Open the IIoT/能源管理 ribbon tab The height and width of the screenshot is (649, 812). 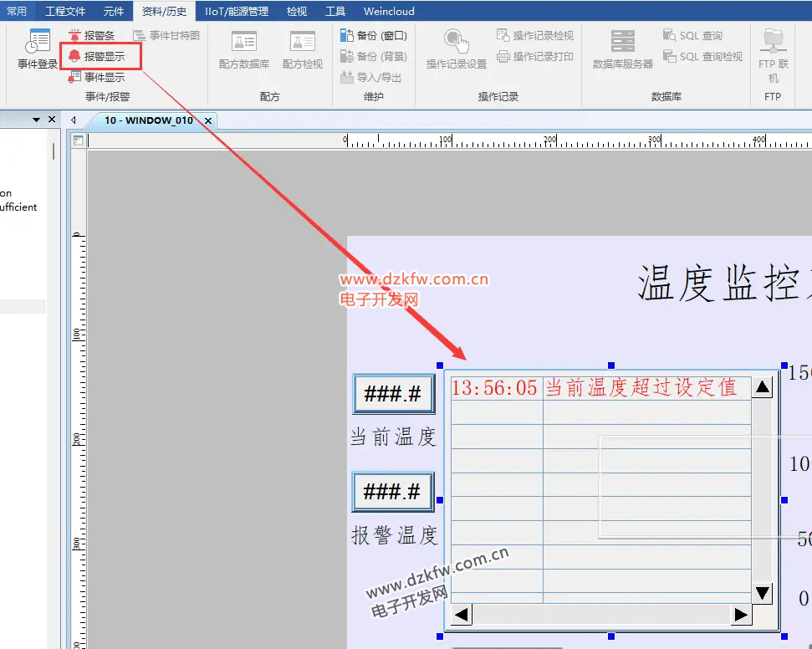pyautogui.click(x=237, y=11)
